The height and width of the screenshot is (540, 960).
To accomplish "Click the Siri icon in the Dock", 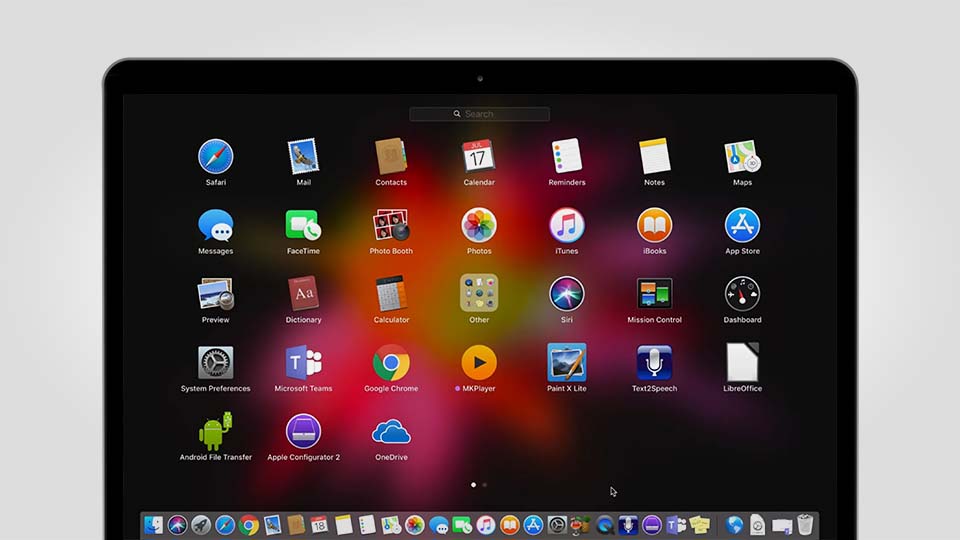I will click(x=178, y=525).
